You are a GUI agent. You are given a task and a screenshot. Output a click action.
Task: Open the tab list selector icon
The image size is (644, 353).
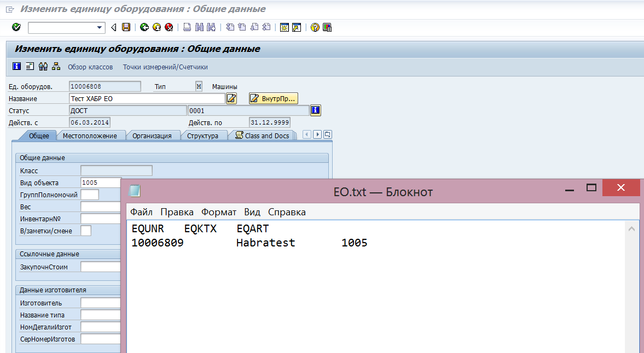(327, 134)
